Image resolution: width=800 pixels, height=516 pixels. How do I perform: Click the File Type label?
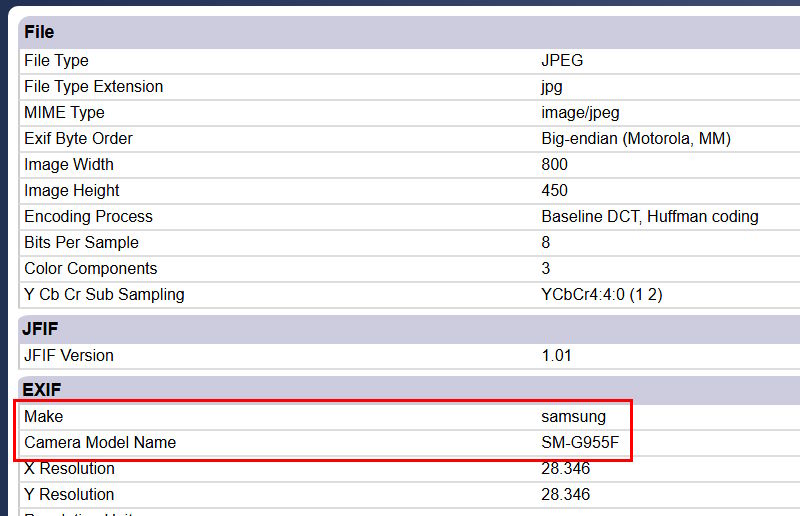(x=56, y=60)
